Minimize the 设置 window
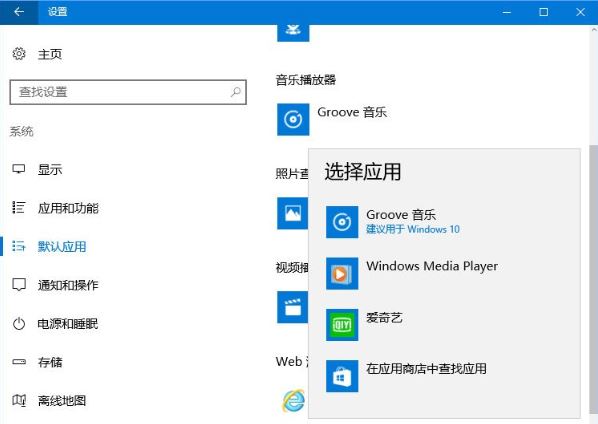 pos(506,12)
